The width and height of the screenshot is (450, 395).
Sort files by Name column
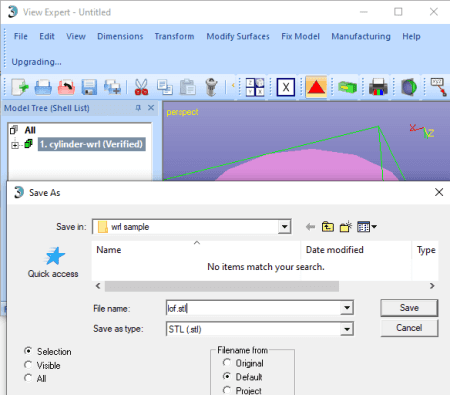[x=196, y=250]
